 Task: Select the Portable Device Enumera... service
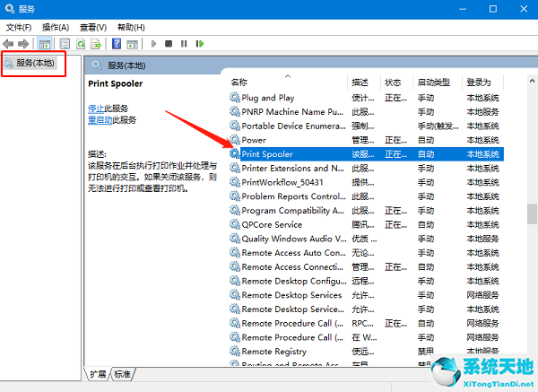point(294,126)
